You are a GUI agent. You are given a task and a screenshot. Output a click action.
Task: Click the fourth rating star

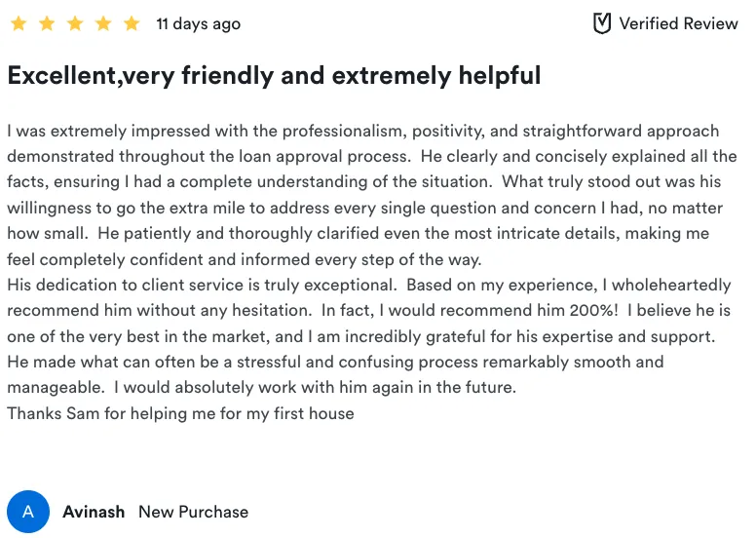tap(103, 23)
